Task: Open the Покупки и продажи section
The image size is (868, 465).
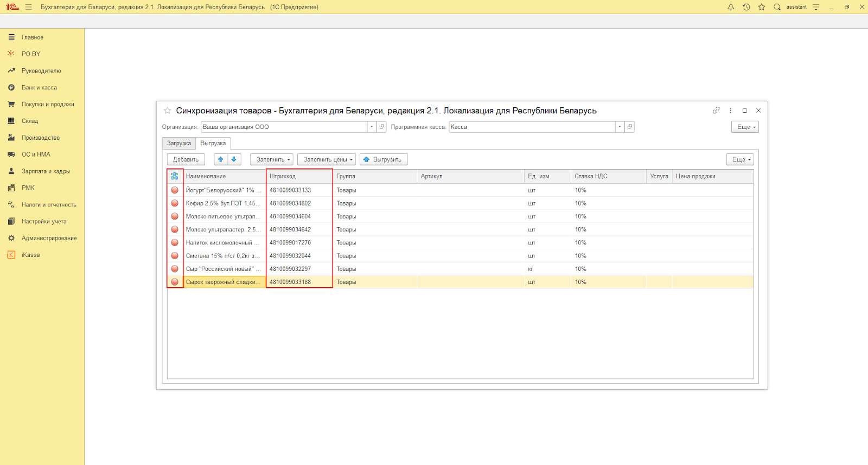Action: point(48,105)
